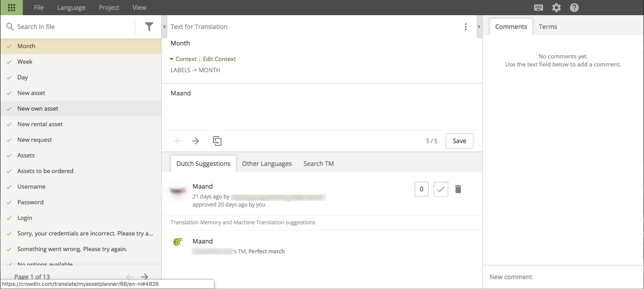The image size is (644, 289).
Task: Select the Assets to be ordered string
Action: 80,171
